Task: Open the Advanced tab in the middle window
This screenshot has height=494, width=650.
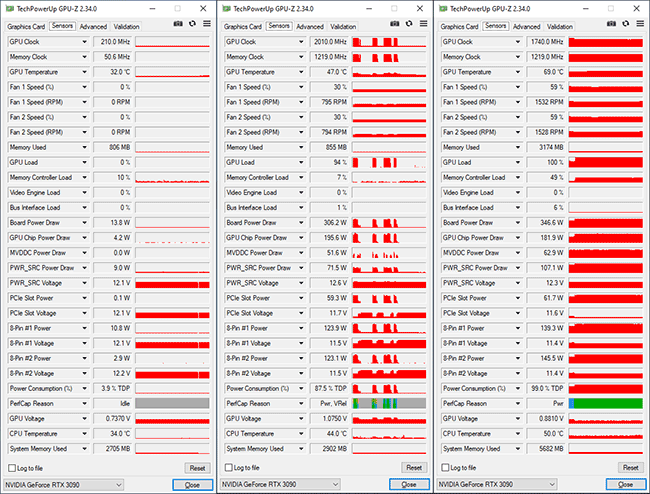Action: coord(310,27)
